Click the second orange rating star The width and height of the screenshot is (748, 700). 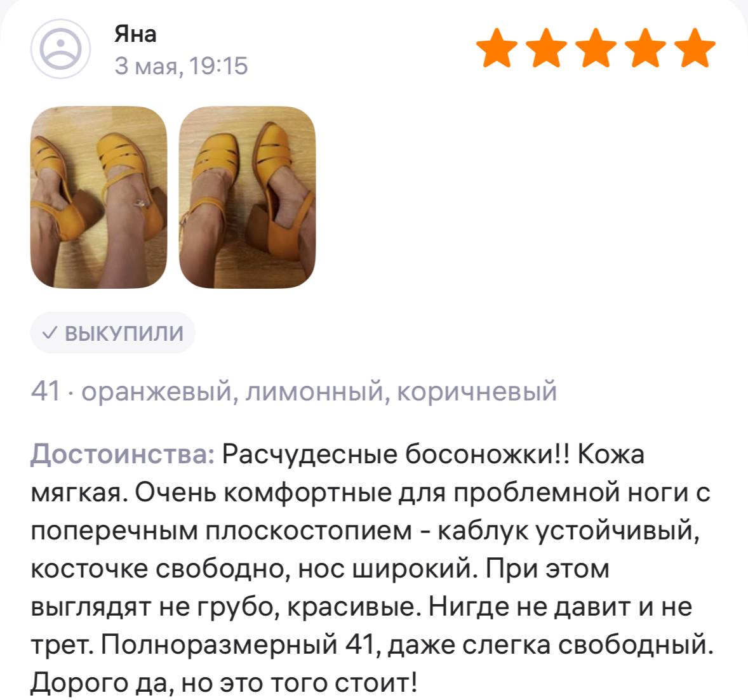tap(546, 47)
